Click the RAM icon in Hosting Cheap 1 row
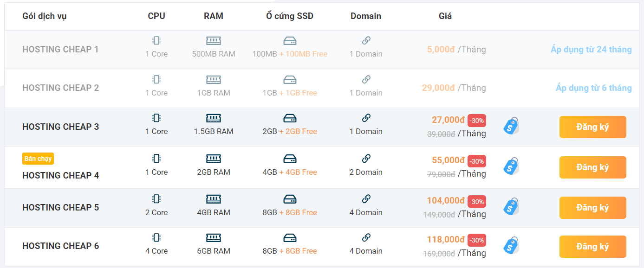The height and width of the screenshot is (268, 644). [214, 41]
